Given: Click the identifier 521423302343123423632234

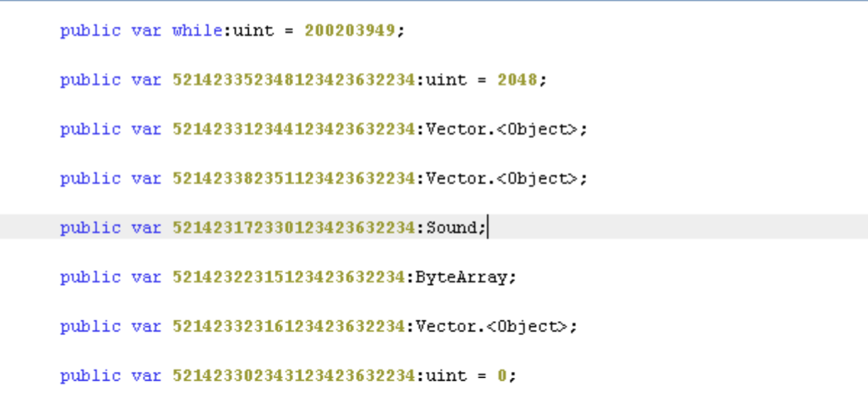Looking at the screenshot, I should click(294, 376).
